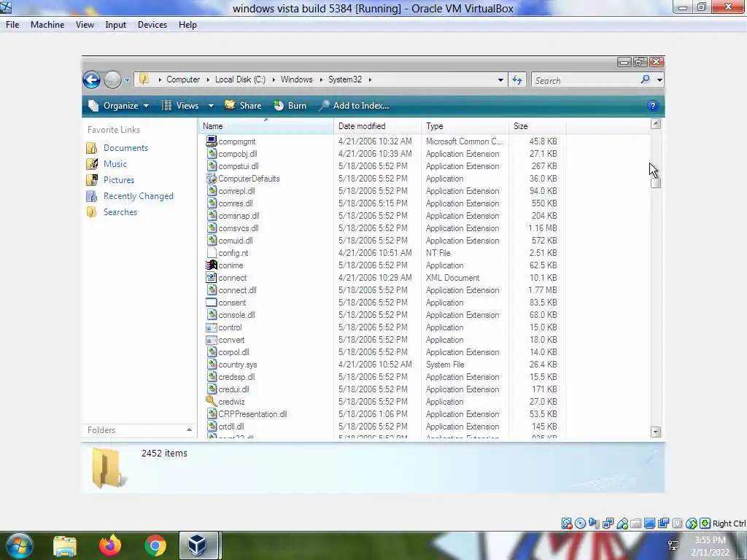
Task: Select file name comsvcs.dll
Action: tap(239, 228)
